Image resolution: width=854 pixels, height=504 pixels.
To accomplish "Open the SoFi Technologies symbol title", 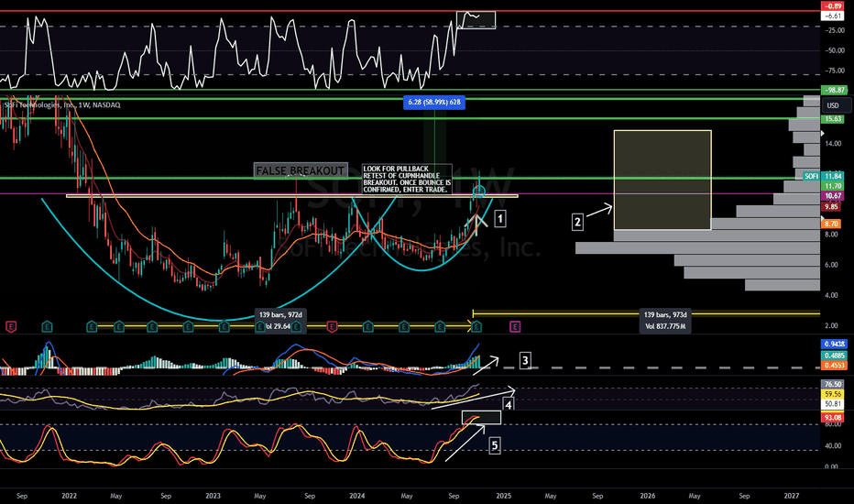I will pos(62,104).
